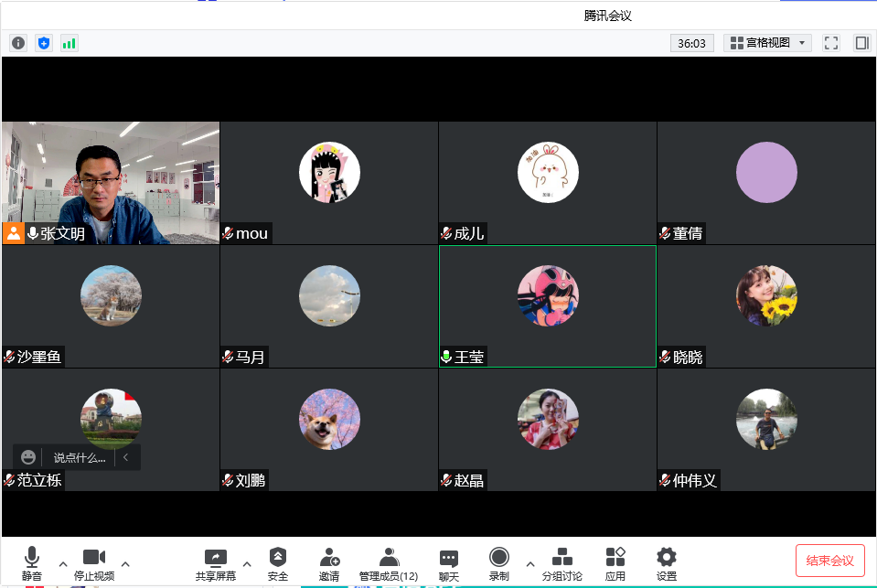Open the 应用 apps icon
877x588 pixels.
[x=615, y=563]
